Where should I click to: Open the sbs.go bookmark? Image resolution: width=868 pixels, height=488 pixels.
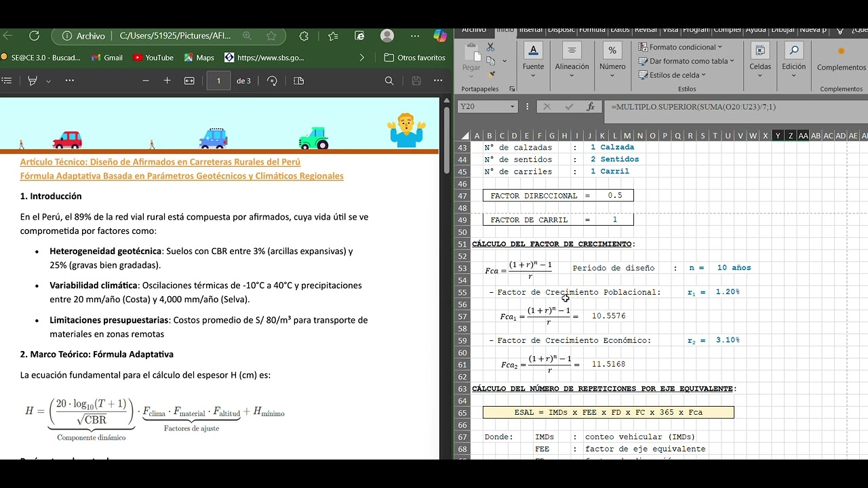click(264, 58)
